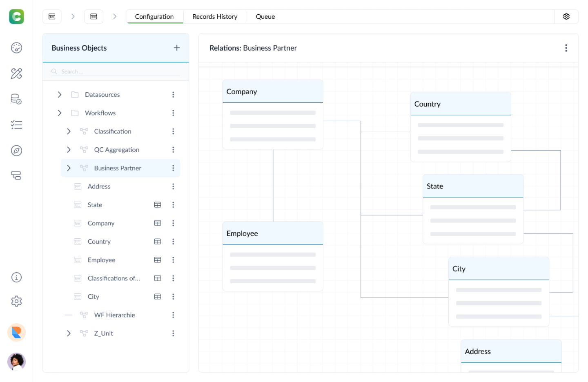Viewport: 588px width, 382px height.
Task: Open the more menu for QC Aggregation
Action: pos(173,150)
